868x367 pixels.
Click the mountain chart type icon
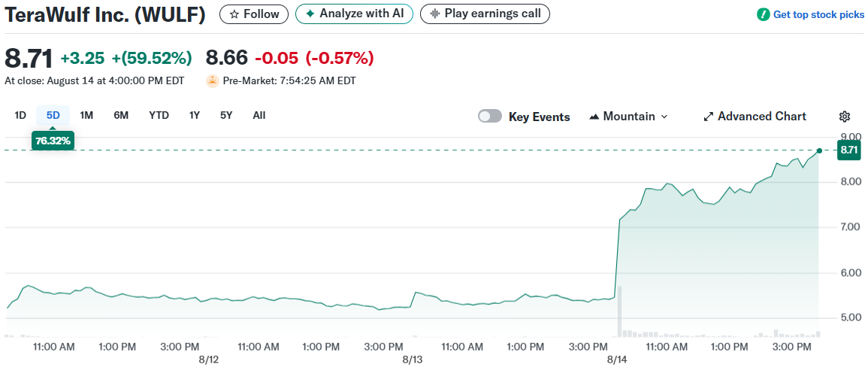click(594, 117)
